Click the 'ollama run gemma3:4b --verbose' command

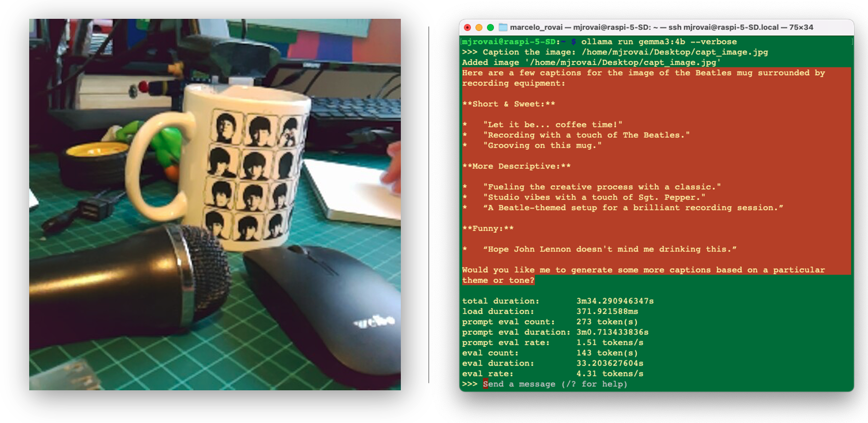pos(658,42)
